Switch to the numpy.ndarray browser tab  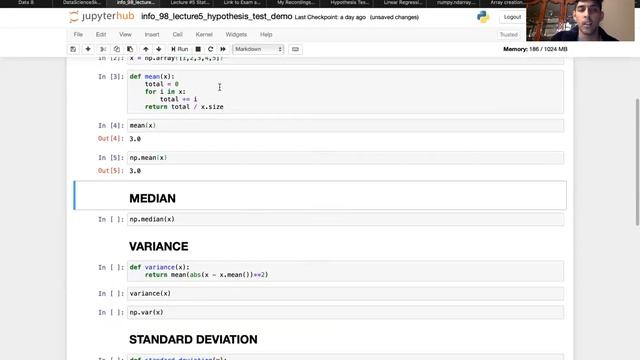tap(456, 3)
